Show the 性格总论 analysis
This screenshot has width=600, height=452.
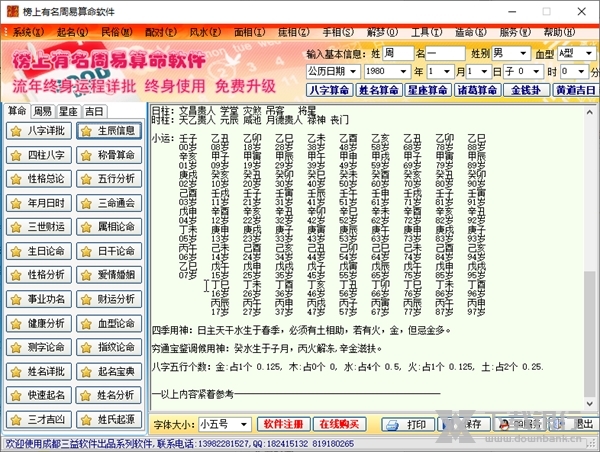point(39,179)
